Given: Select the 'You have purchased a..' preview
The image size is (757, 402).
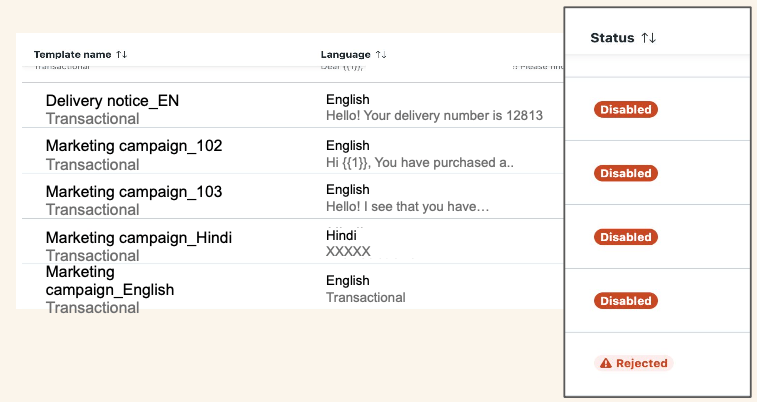Looking at the screenshot, I should [444, 163].
